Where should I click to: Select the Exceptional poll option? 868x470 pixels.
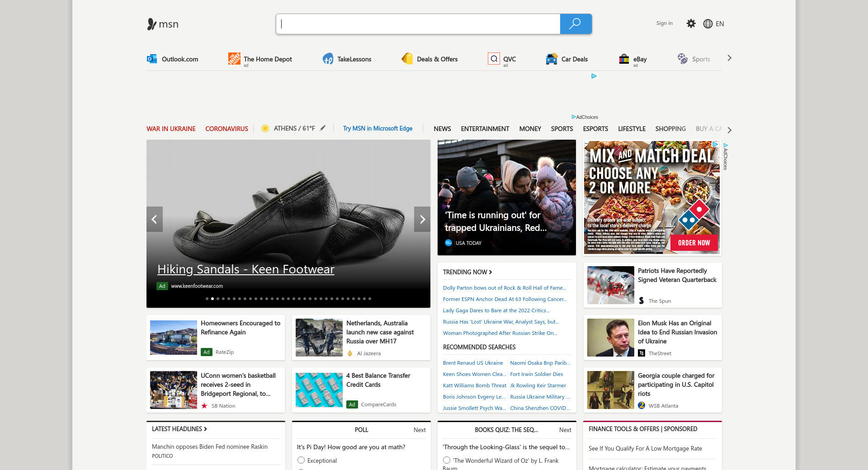click(301, 460)
